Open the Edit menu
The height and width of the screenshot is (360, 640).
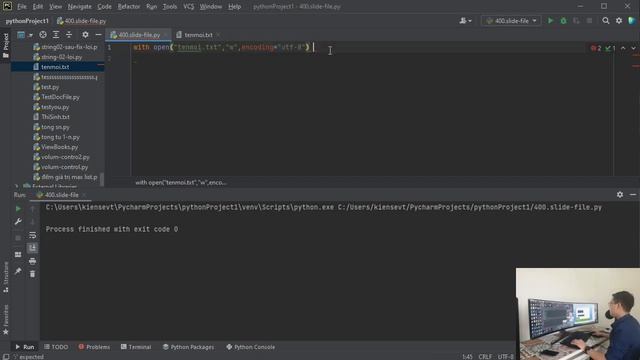[x=38, y=7]
